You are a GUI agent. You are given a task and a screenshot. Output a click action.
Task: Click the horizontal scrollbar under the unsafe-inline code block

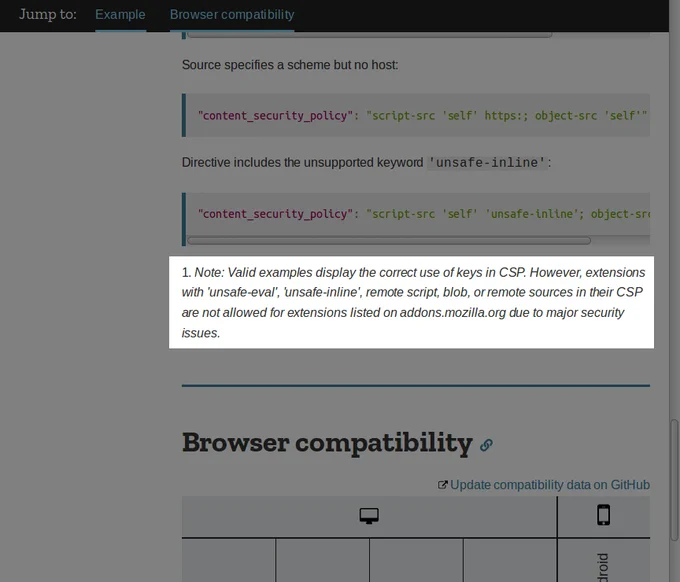click(x=389, y=241)
